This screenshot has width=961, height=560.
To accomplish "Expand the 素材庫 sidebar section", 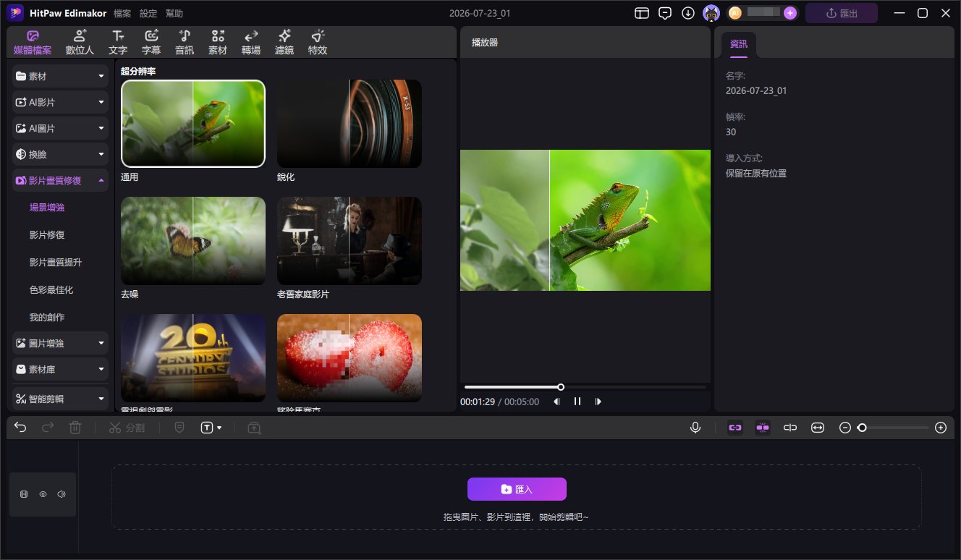I will (x=61, y=369).
